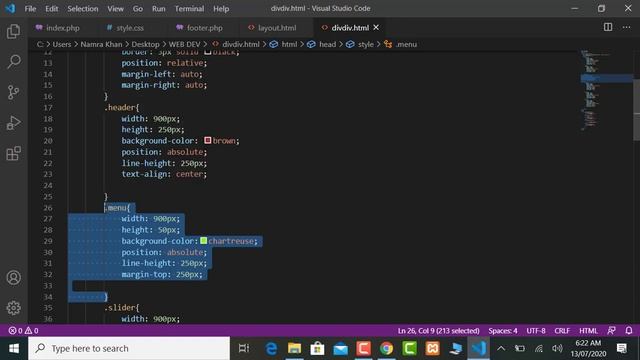Change the UTF-8 encoding setting
640x360 pixels.
click(536, 331)
